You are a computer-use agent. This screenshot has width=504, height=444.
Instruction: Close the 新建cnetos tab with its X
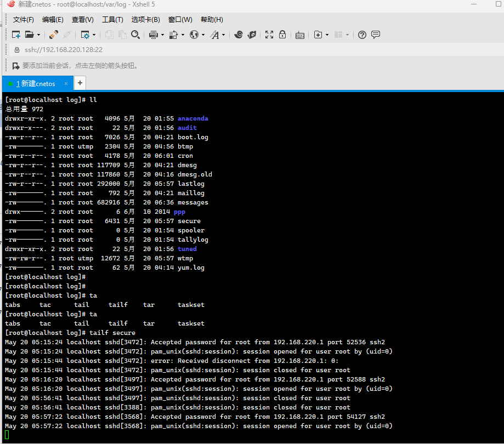point(66,83)
